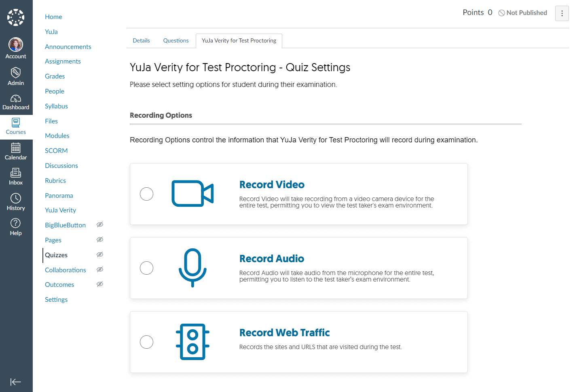Open the SCORM link
573x392 pixels.
(56, 150)
